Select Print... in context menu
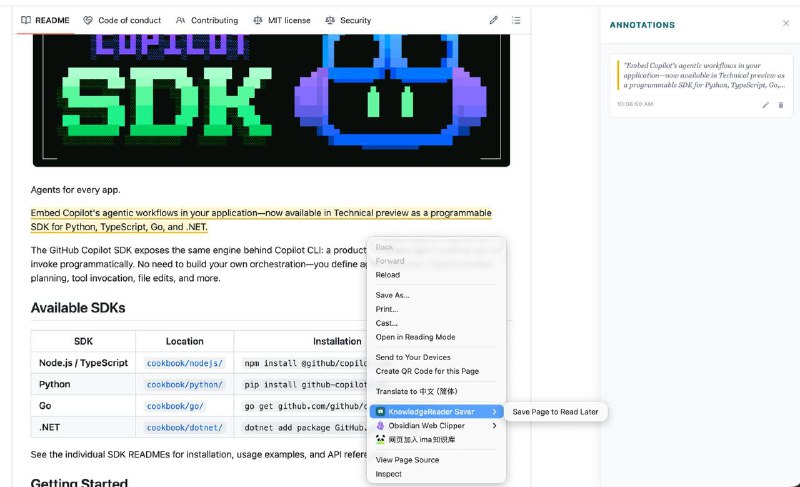Image resolution: width=800 pixels, height=487 pixels. click(387, 309)
